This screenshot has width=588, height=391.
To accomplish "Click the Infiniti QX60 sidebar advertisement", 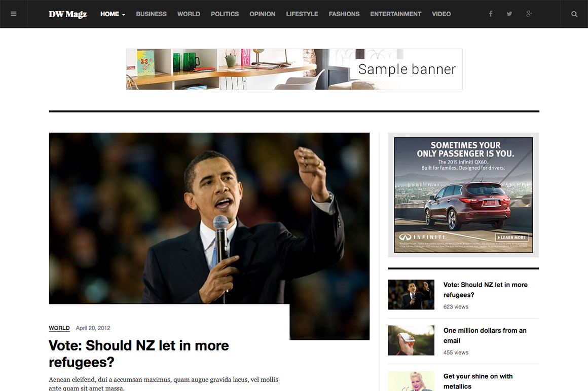I will click(x=463, y=195).
